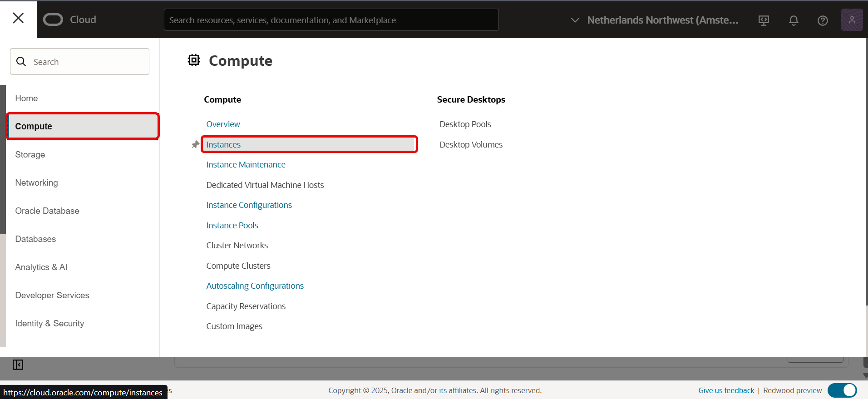Collapse the side panel icon at bottom left
The width and height of the screenshot is (868, 399).
[18, 365]
